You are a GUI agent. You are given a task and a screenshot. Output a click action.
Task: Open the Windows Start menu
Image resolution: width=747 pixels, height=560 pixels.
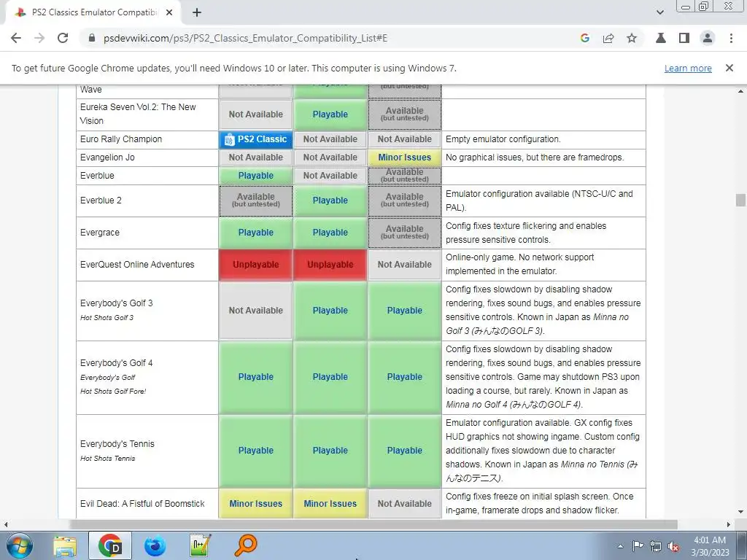coord(18,545)
